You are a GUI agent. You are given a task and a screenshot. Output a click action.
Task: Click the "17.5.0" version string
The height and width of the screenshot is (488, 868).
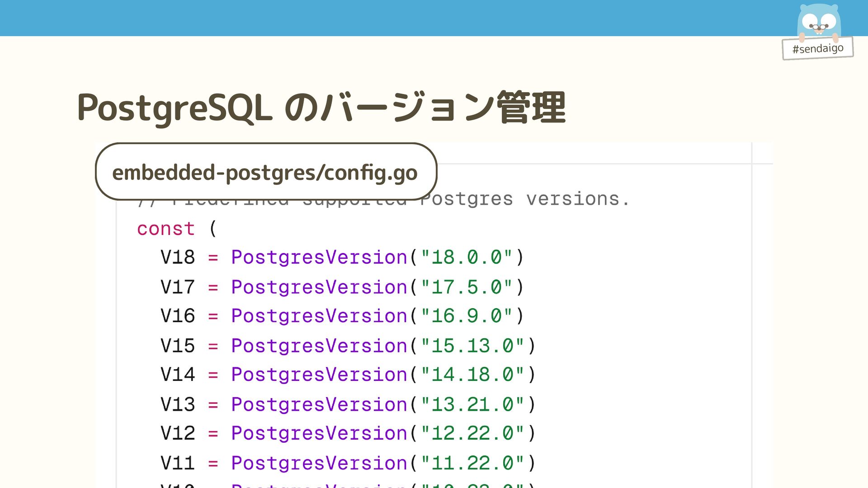click(467, 287)
